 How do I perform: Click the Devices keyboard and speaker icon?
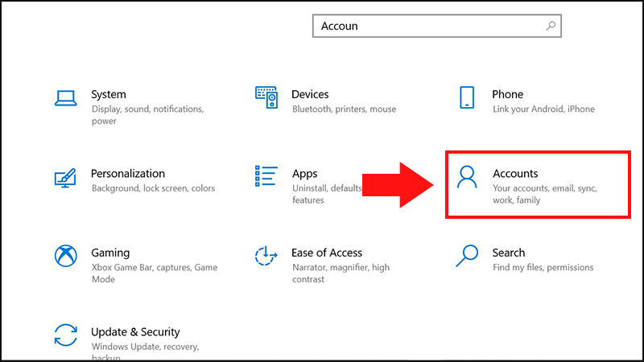point(266,97)
